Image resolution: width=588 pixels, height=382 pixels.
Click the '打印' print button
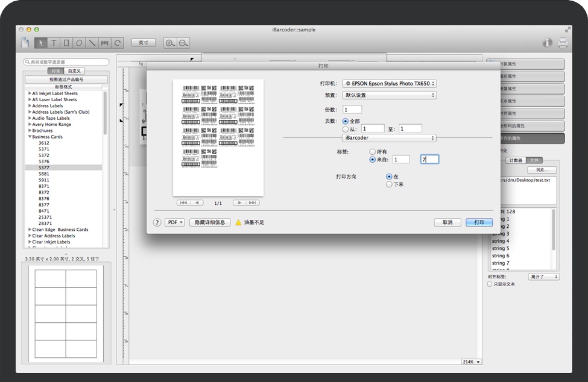click(x=479, y=222)
